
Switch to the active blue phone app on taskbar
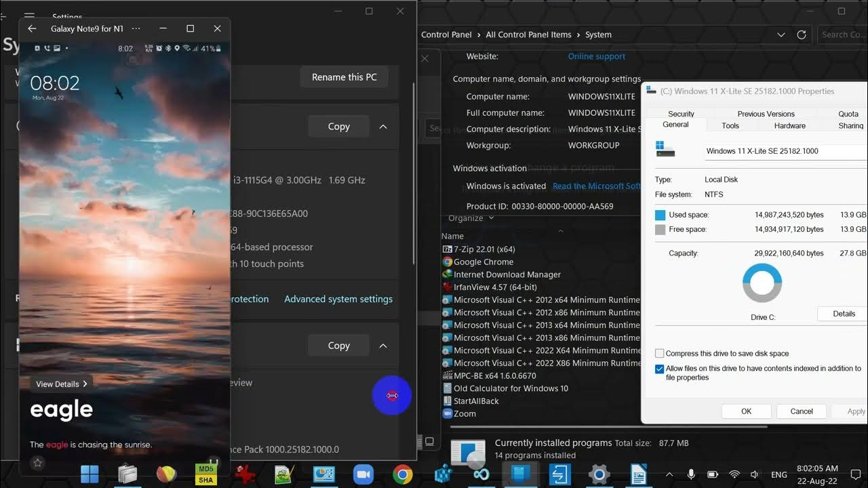tap(521, 474)
